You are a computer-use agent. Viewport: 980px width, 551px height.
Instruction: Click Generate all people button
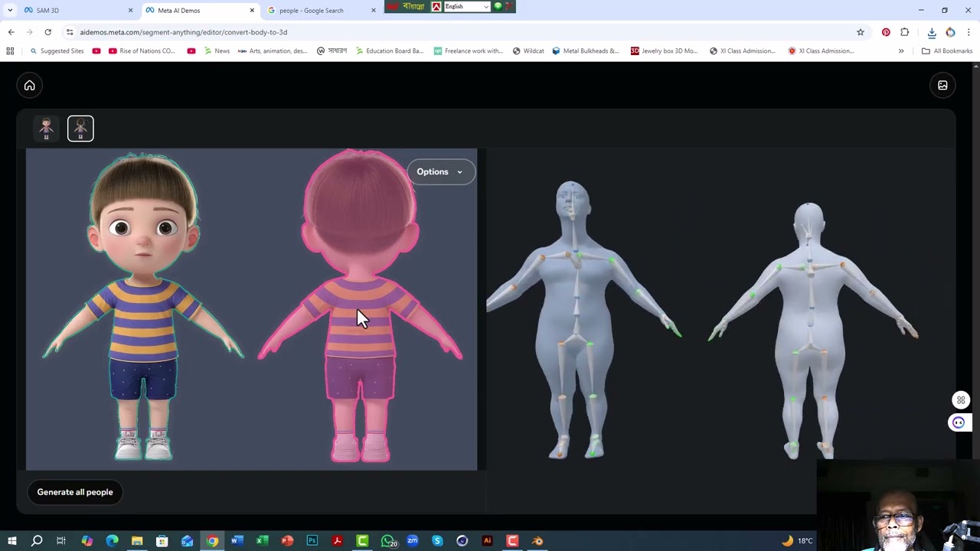pyautogui.click(x=75, y=492)
